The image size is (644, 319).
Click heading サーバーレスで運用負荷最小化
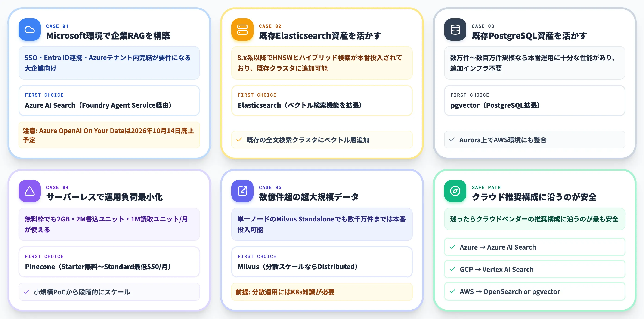tap(105, 197)
